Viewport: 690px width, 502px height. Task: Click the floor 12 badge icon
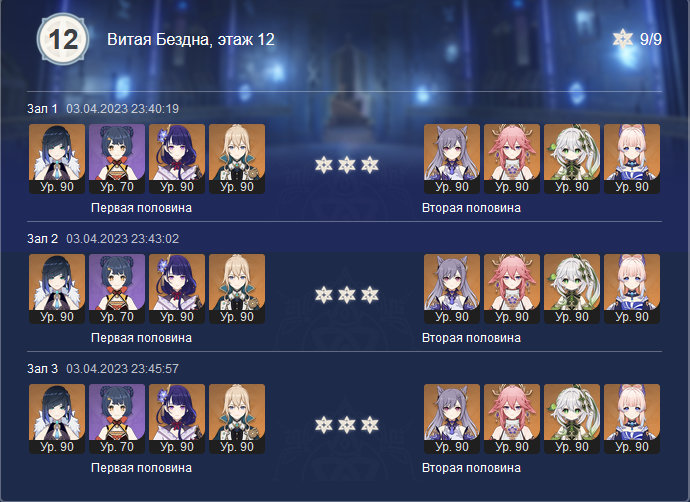coord(63,40)
